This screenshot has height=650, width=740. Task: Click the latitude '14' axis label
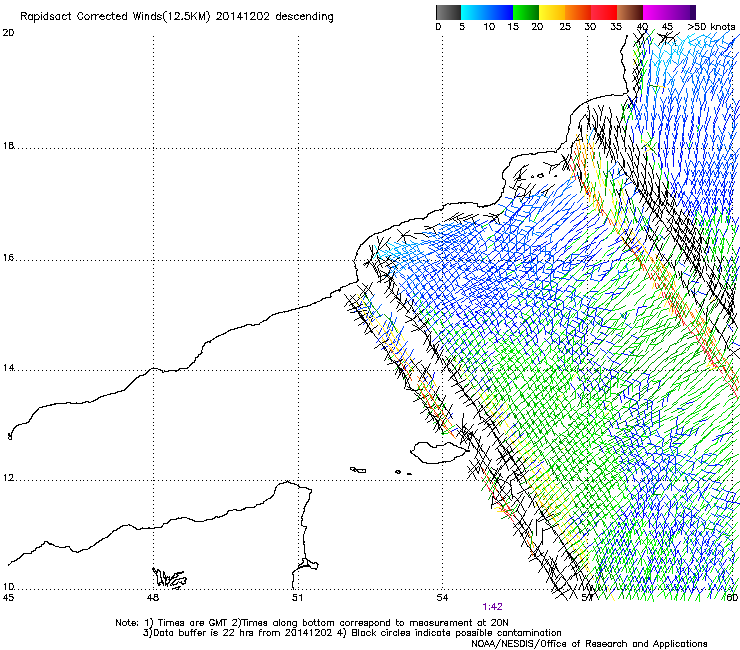(8, 368)
